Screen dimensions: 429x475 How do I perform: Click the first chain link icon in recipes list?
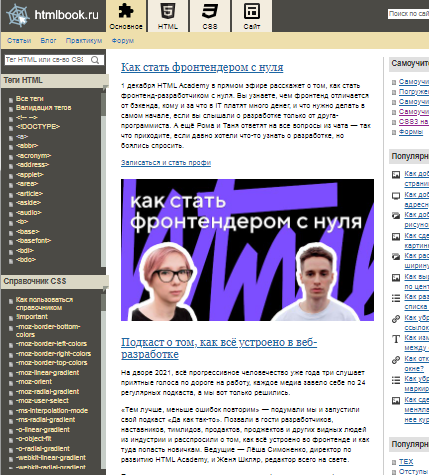click(x=396, y=319)
